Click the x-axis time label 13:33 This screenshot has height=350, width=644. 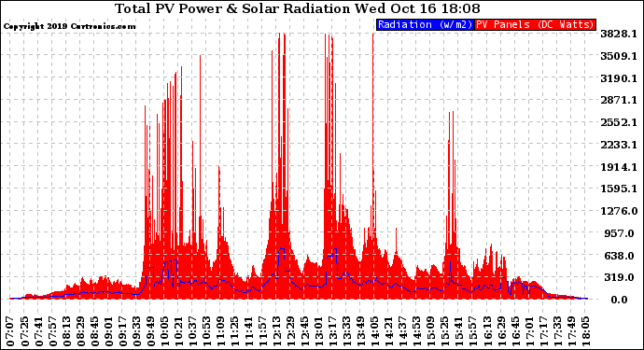tap(346, 331)
